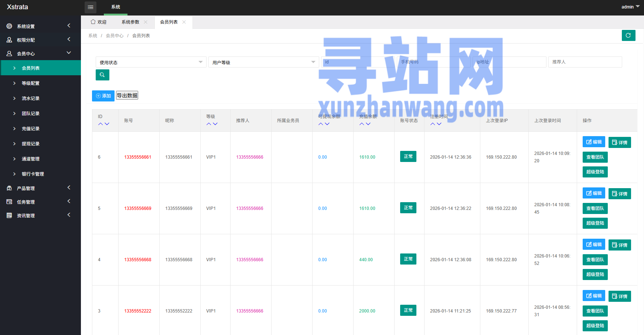Open the 使用状态 dropdown
The height and width of the screenshot is (335, 644).
(150, 62)
